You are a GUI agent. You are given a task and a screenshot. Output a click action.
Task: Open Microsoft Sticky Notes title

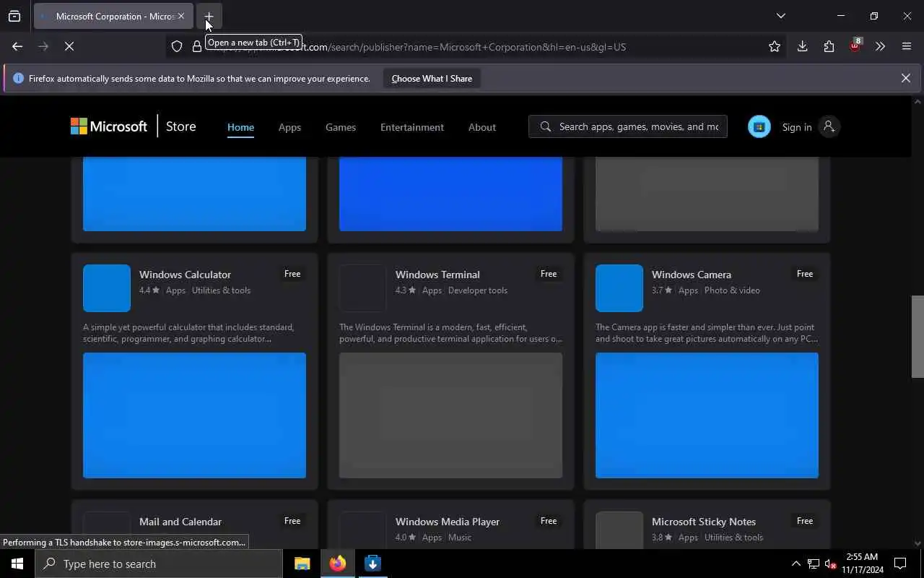click(x=704, y=522)
